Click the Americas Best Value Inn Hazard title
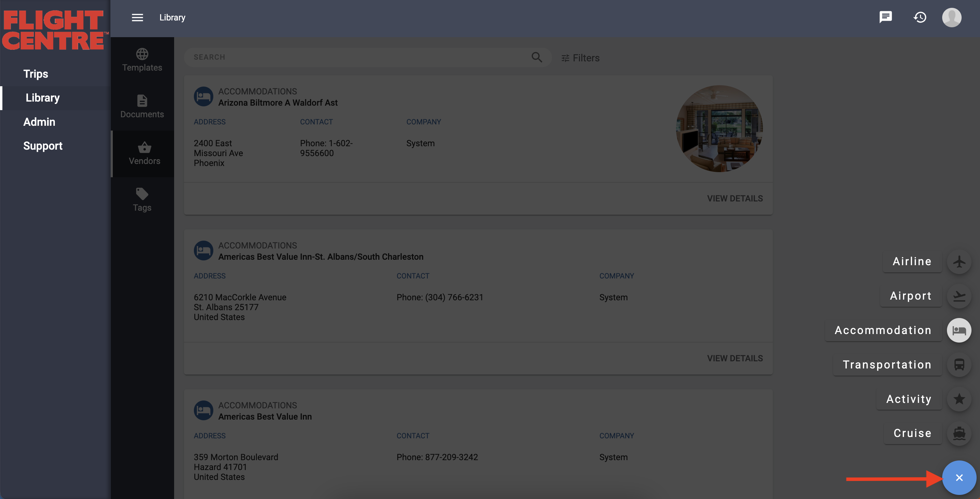The width and height of the screenshot is (980, 499). (265, 417)
